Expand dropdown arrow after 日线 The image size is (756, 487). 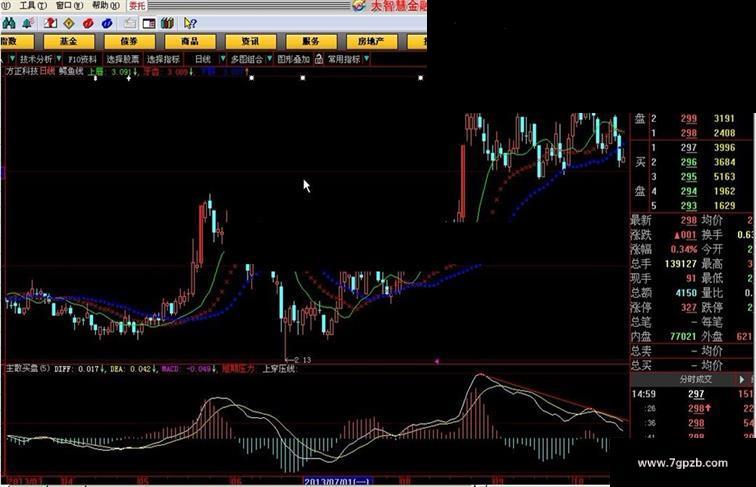[x=222, y=59]
